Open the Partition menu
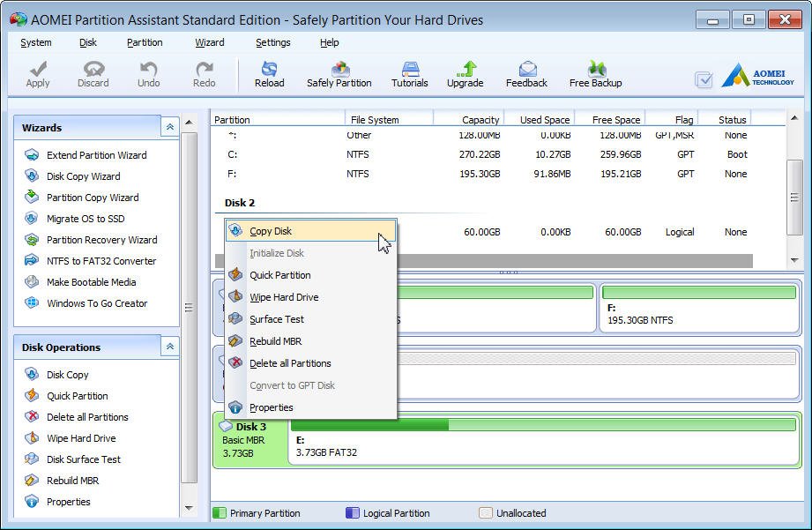 point(145,42)
